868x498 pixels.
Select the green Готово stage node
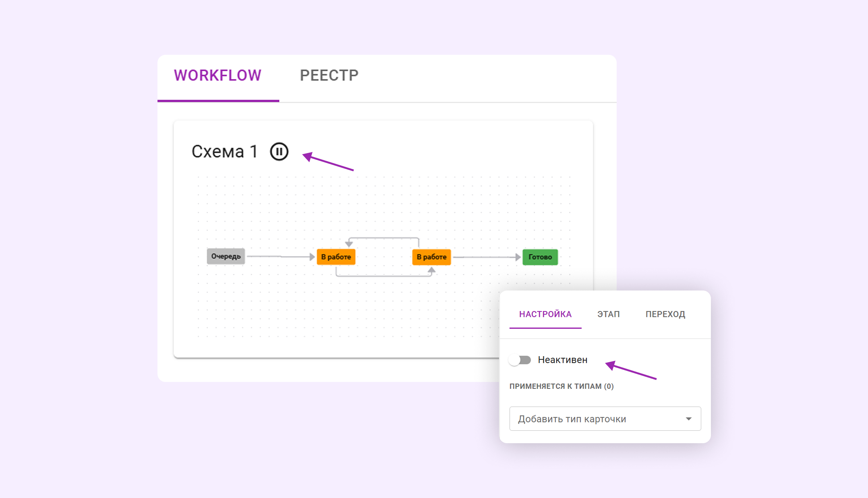[x=540, y=257]
